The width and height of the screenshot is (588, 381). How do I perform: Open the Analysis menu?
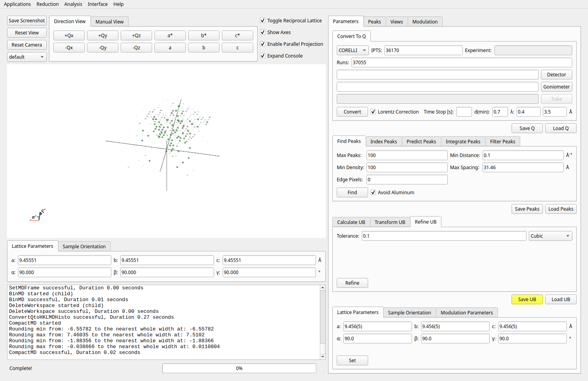coord(73,4)
